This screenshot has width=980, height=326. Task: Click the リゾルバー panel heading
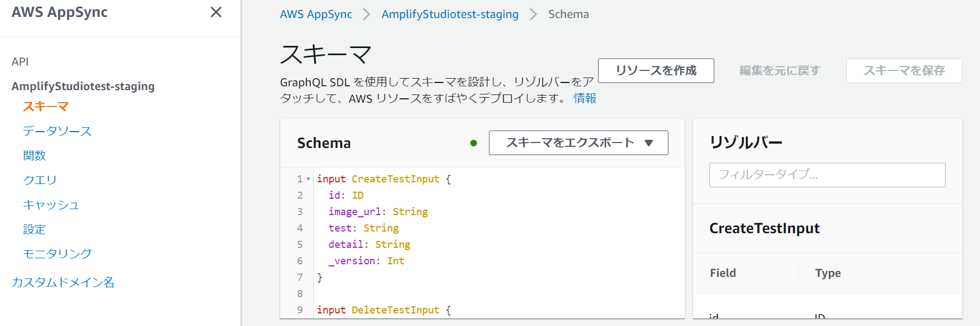746,143
